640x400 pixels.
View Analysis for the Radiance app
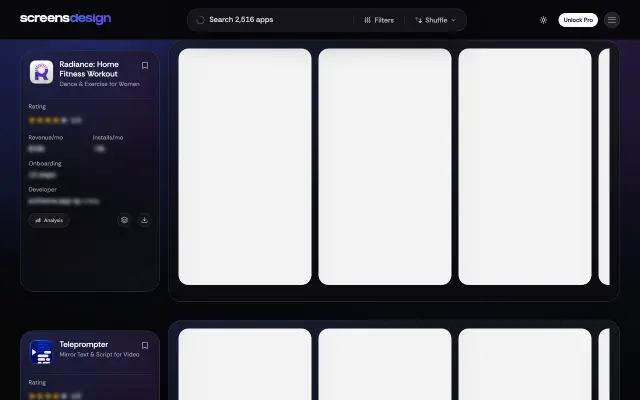[49, 220]
